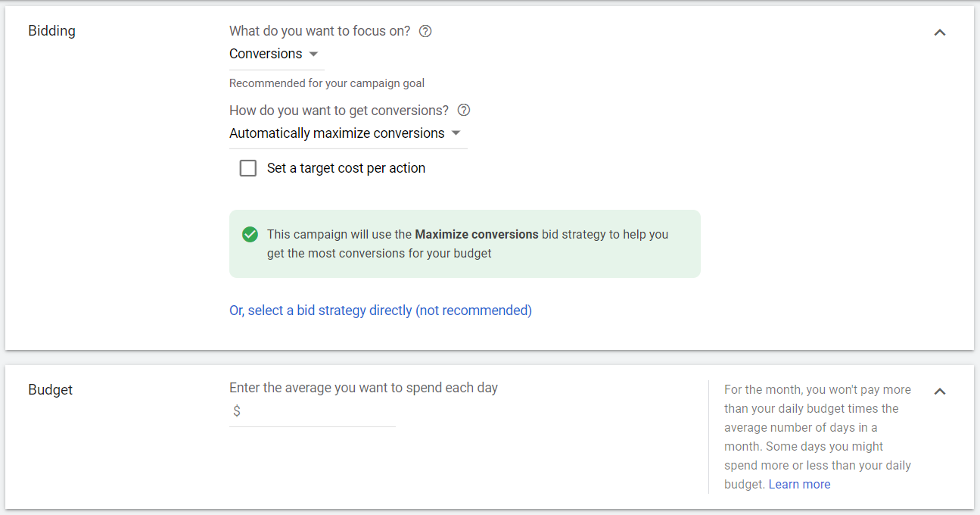The image size is (980, 515).
Task: Click the 'Budget' section heading
Action: [51, 390]
